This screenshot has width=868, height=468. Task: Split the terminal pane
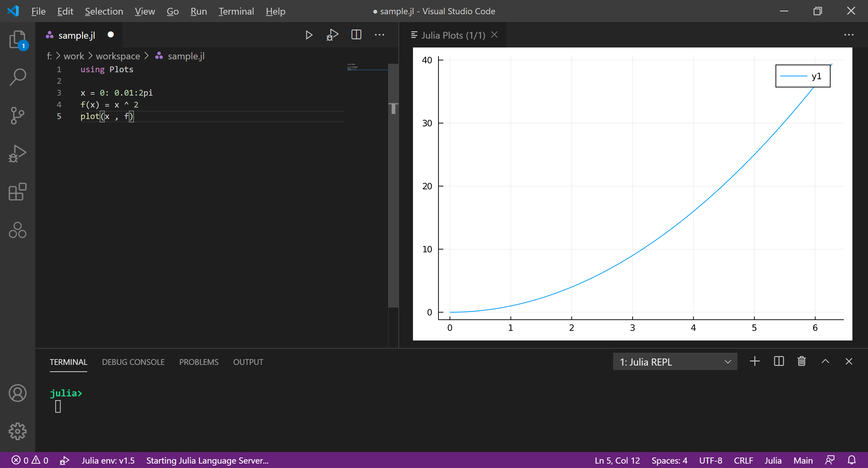point(779,362)
